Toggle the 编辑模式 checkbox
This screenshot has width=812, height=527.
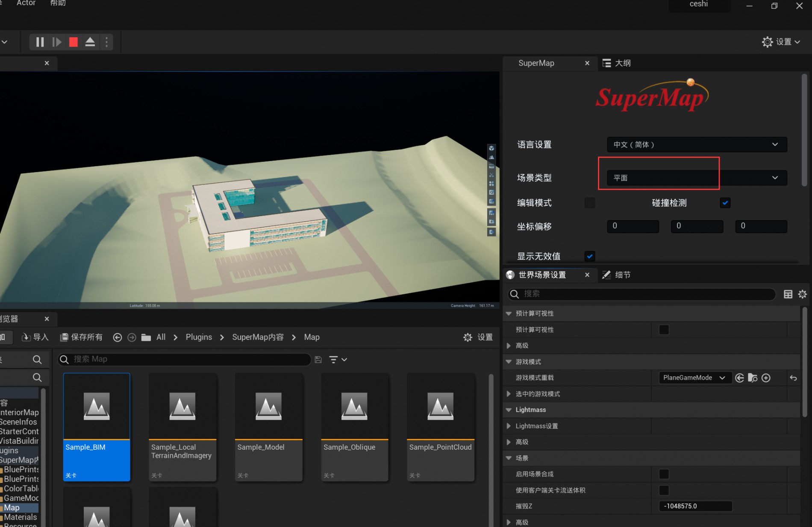coord(590,203)
